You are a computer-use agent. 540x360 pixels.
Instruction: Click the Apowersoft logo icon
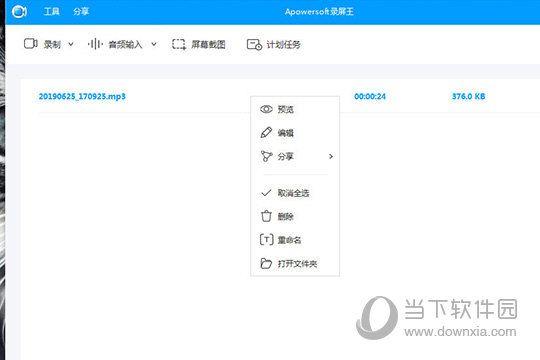(19, 12)
